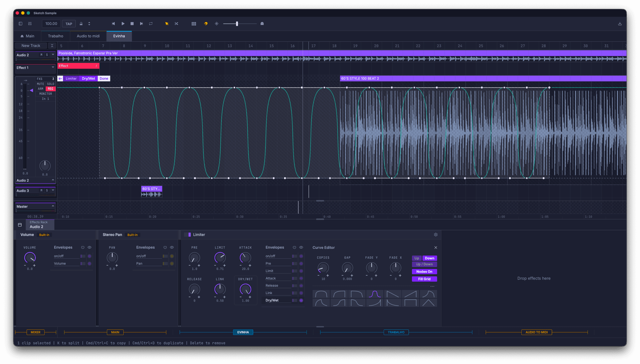Click the back arrow beside Limiter label
Image resolution: width=640 pixels, height=364 pixels.
coord(60,79)
